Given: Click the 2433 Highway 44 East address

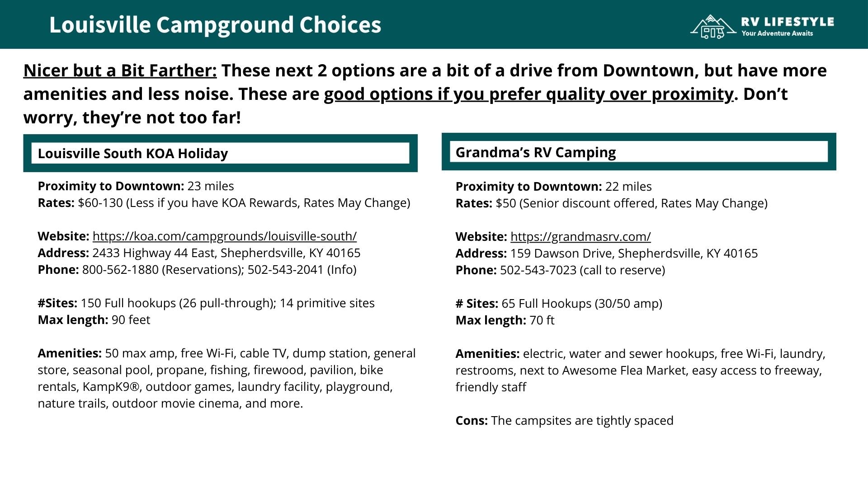Looking at the screenshot, I should pos(226,253).
